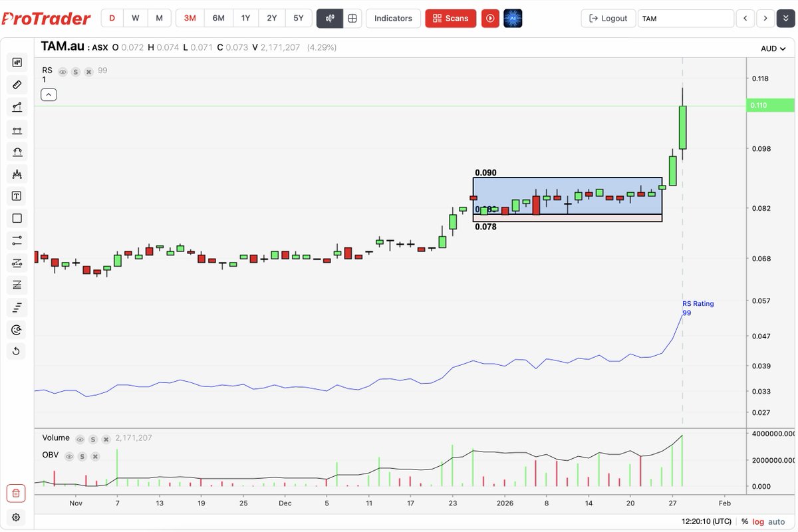The width and height of the screenshot is (798, 532).
Task: Select the D daily timeframe
Action: tap(112, 18)
